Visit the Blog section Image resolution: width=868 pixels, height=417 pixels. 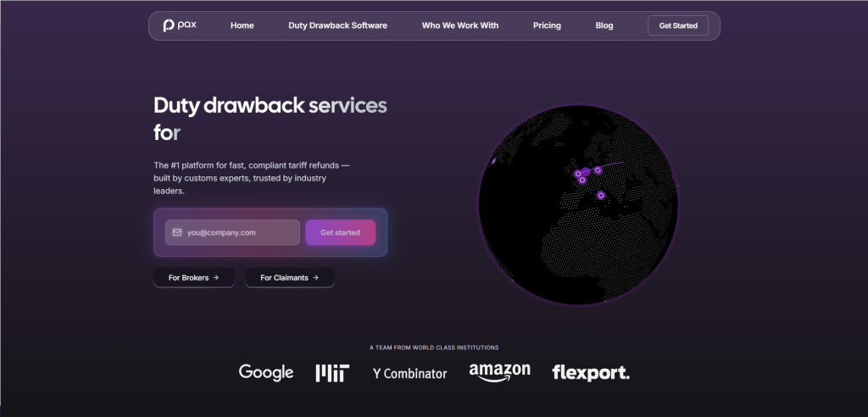[x=604, y=25]
